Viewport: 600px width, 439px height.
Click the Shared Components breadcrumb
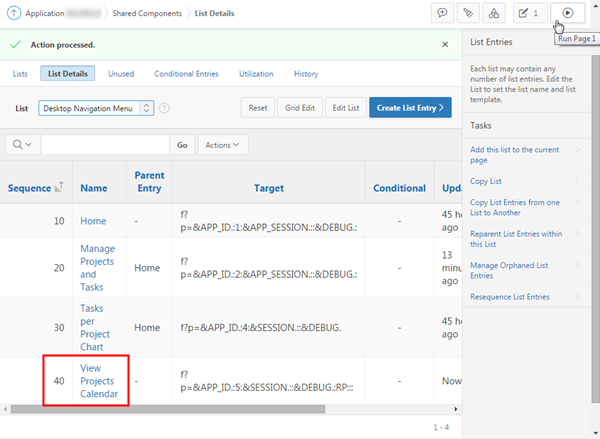point(147,13)
